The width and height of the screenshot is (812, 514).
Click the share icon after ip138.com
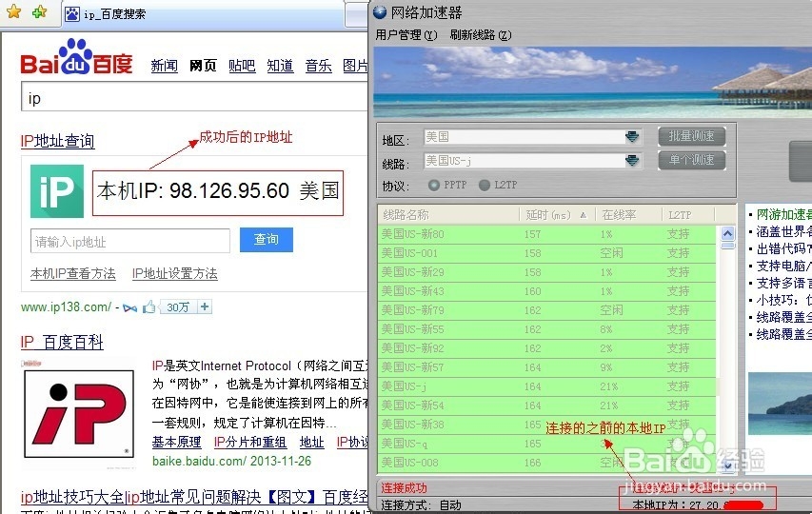(x=130, y=308)
